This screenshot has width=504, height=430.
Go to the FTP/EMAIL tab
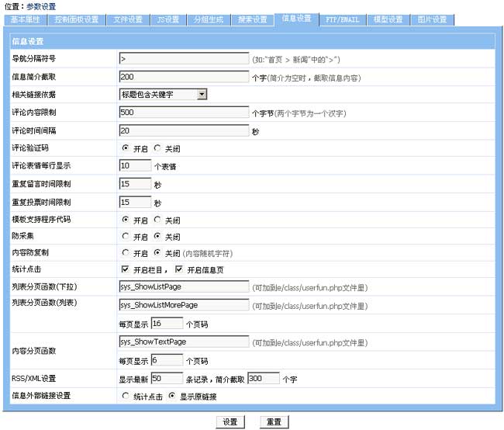pos(342,19)
